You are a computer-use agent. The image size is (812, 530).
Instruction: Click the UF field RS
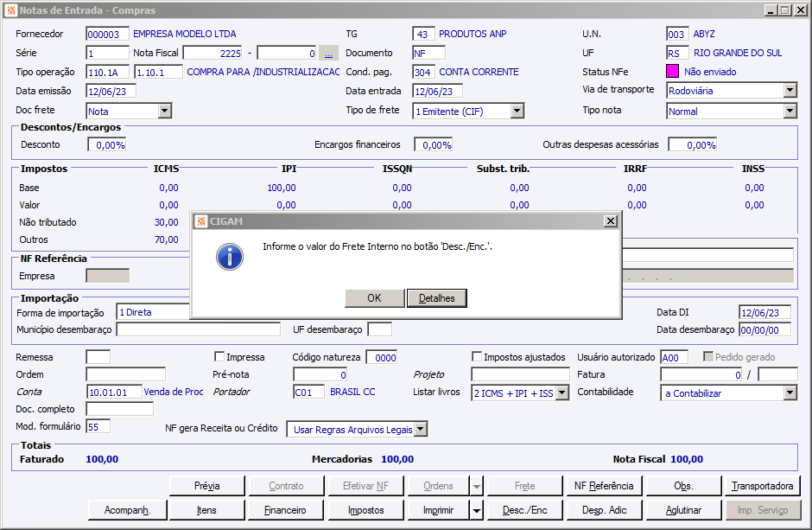677,53
